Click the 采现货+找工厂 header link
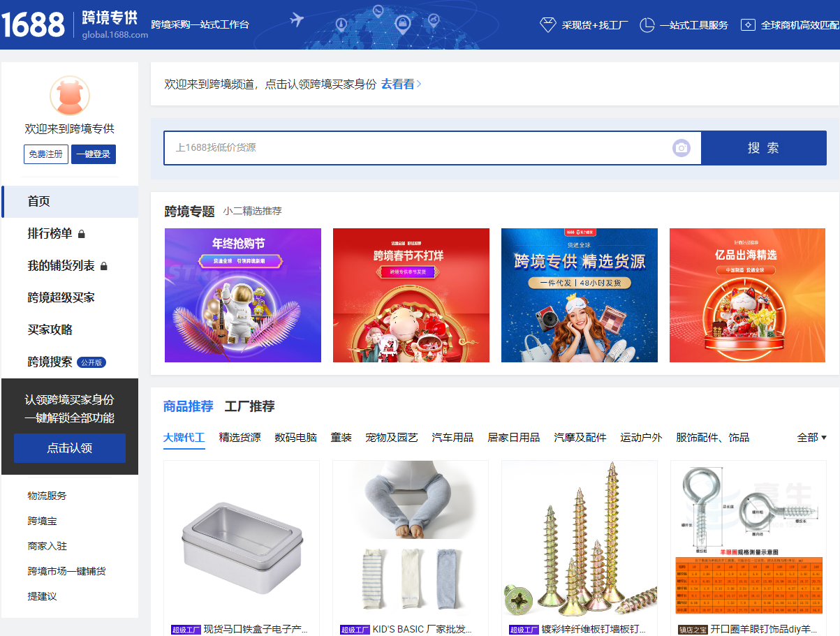This screenshot has height=636, width=840. tap(595, 25)
